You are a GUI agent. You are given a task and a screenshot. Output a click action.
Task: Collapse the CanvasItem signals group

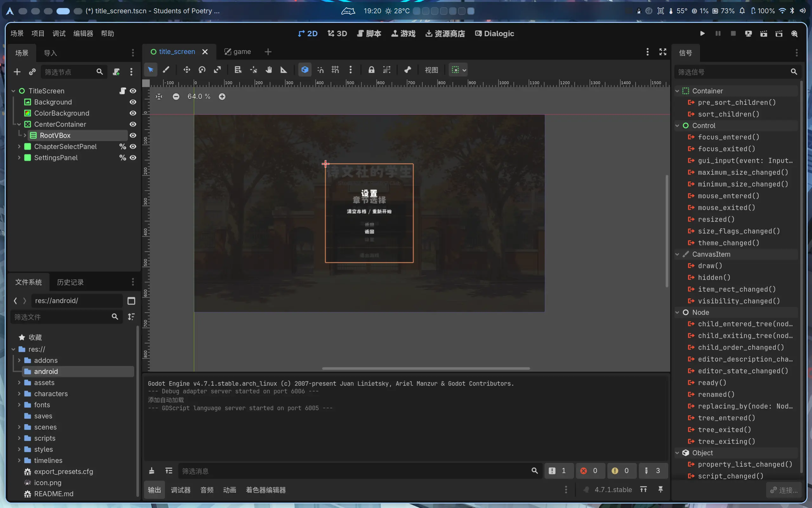point(677,254)
